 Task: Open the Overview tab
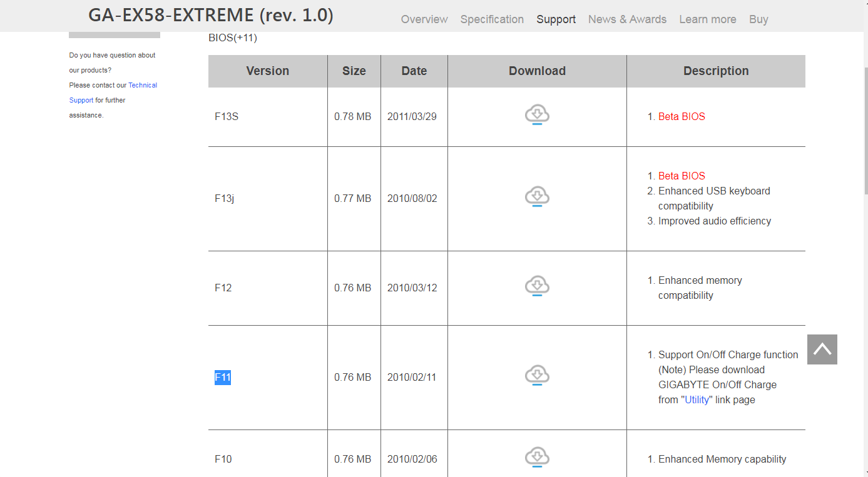[x=424, y=19]
